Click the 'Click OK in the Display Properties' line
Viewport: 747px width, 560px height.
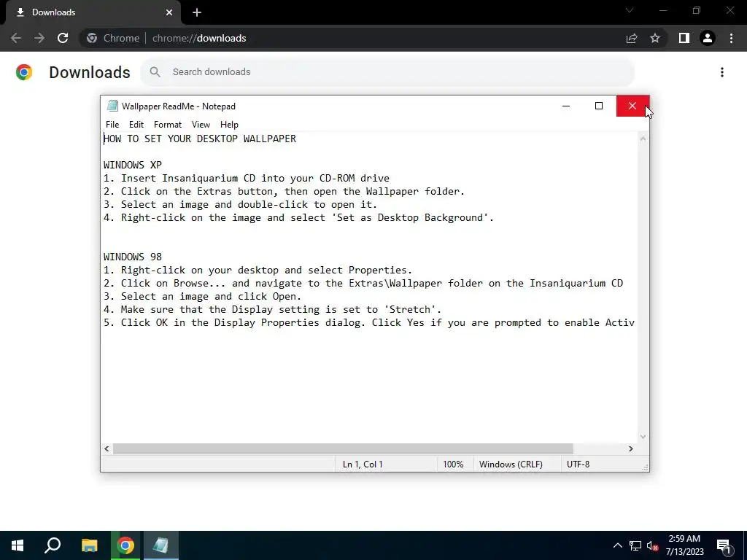click(x=369, y=322)
